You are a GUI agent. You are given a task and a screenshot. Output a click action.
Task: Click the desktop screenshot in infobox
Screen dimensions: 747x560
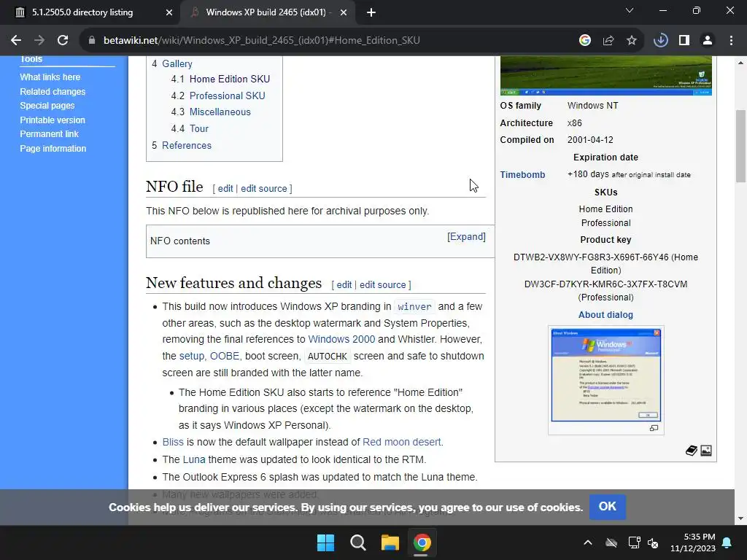(606, 76)
